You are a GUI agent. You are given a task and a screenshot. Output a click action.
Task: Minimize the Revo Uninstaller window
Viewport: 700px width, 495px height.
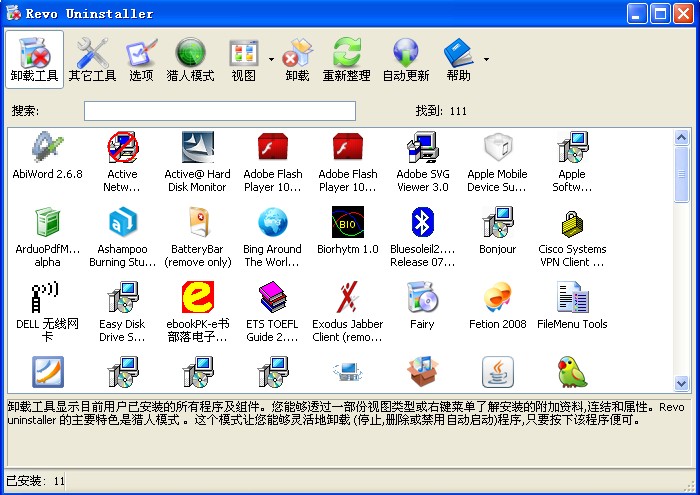tap(637, 13)
